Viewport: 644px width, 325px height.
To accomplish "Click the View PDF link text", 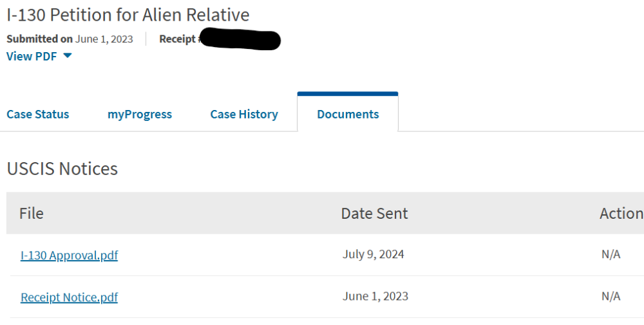I will coord(32,57).
